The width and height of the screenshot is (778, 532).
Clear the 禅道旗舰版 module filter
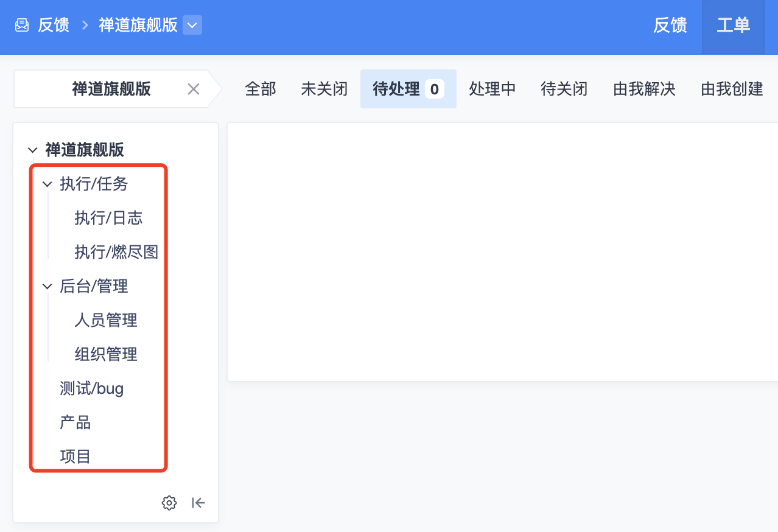click(194, 89)
